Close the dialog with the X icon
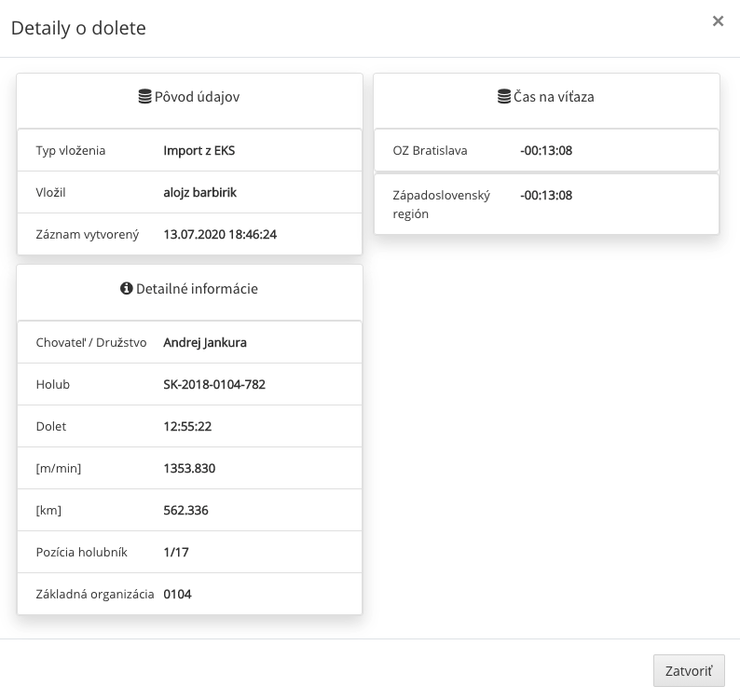This screenshot has width=740, height=700. tap(718, 21)
